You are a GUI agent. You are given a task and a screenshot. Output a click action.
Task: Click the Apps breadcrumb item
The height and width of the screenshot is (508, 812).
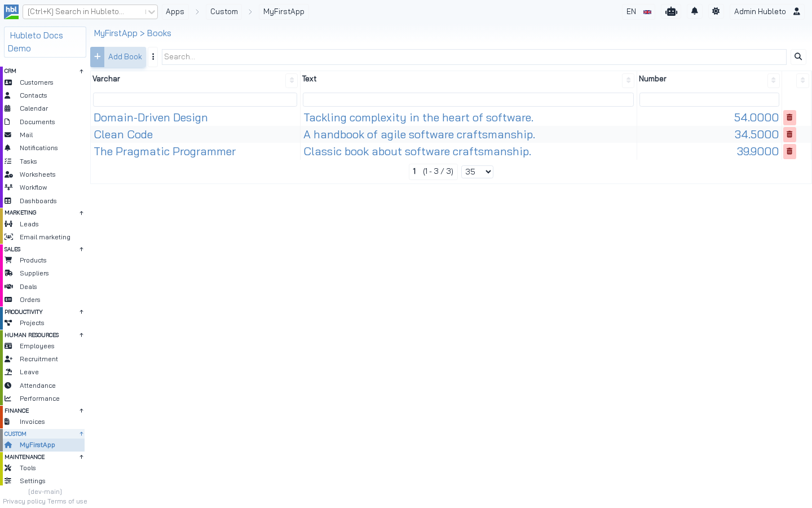tap(175, 11)
